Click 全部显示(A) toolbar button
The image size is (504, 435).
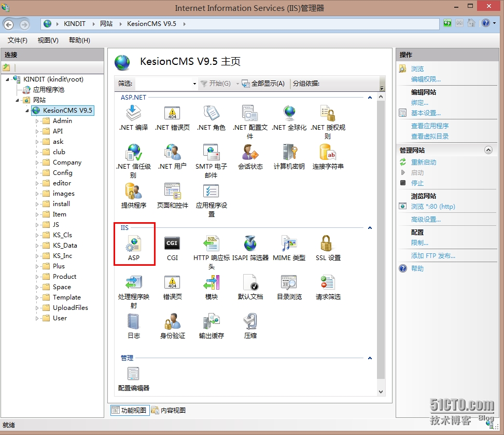[x=263, y=84]
